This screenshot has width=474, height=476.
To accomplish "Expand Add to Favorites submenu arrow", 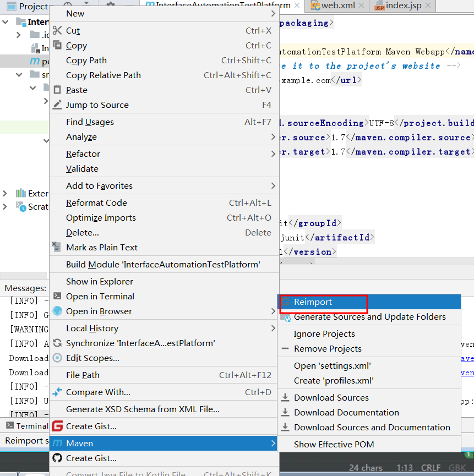I will pos(273,185).
